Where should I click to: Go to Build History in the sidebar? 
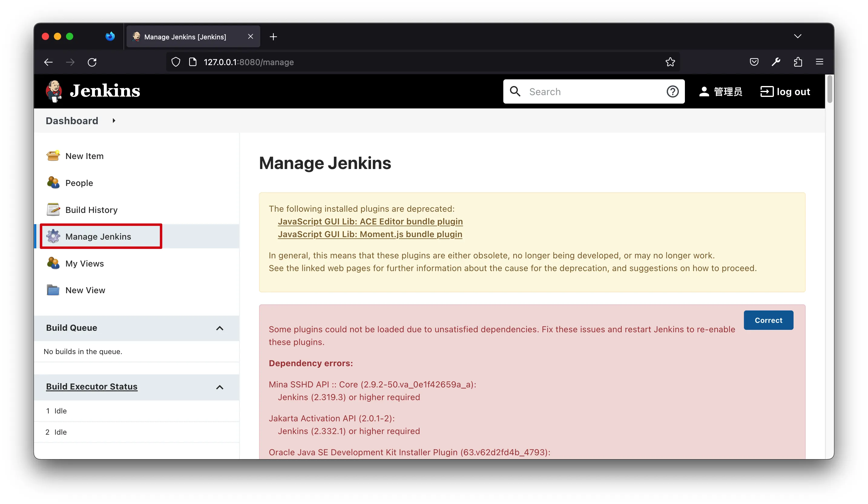pos(91,210)
